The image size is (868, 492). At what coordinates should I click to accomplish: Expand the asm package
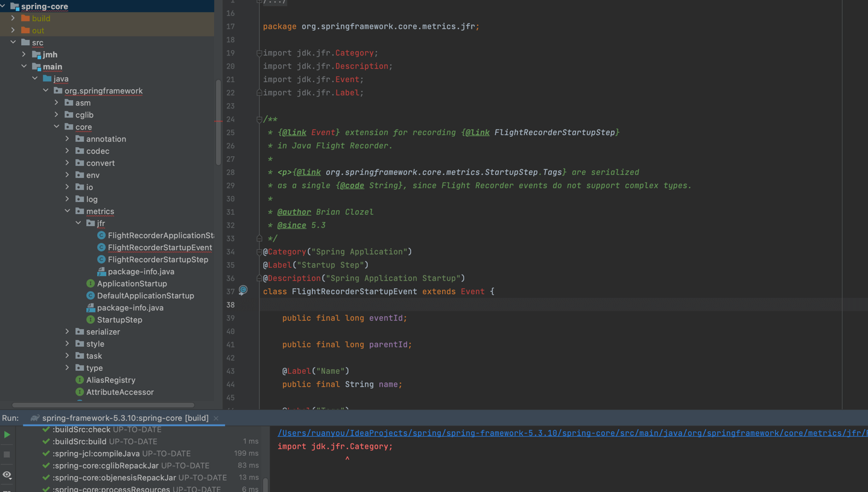click(x=57, y=102)
